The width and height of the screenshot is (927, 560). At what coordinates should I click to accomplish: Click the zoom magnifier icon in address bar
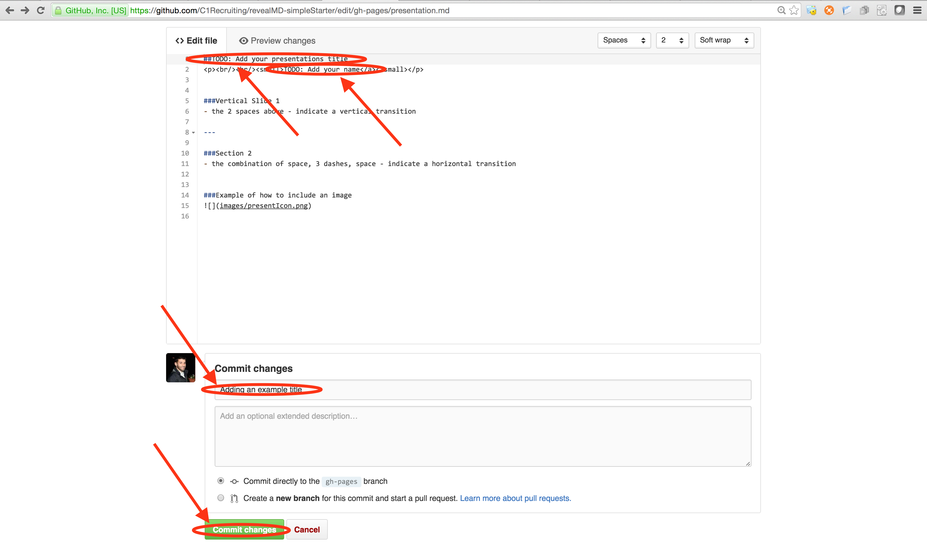click(781, 10)
